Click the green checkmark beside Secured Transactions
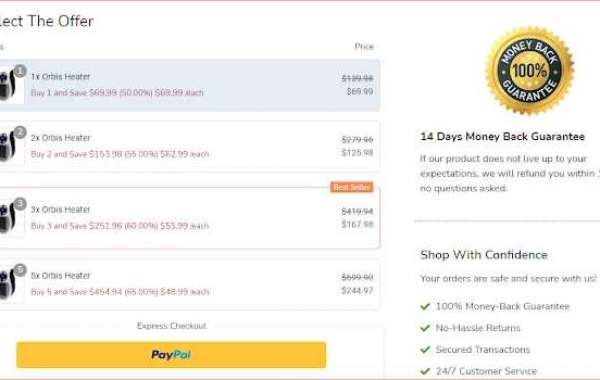Image resolution: width=600 pixels, height=380 pixels. coord(425,349)
